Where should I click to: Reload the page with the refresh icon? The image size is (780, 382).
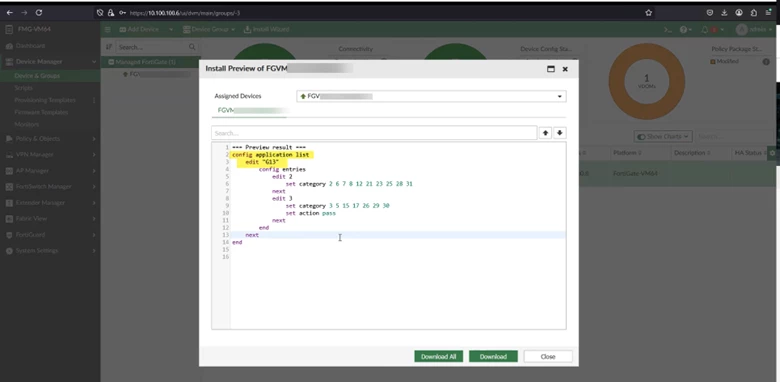pyautogui.click(x=39, y=13)
